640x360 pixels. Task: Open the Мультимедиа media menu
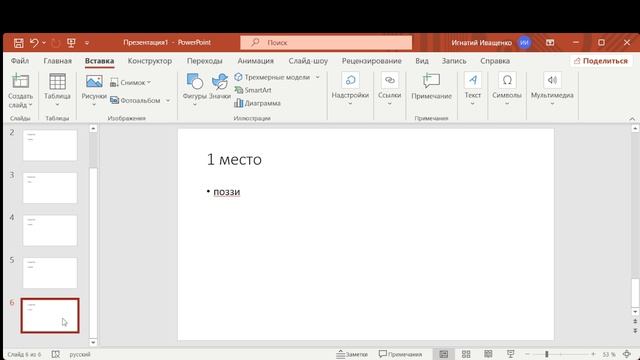(552, 89)
